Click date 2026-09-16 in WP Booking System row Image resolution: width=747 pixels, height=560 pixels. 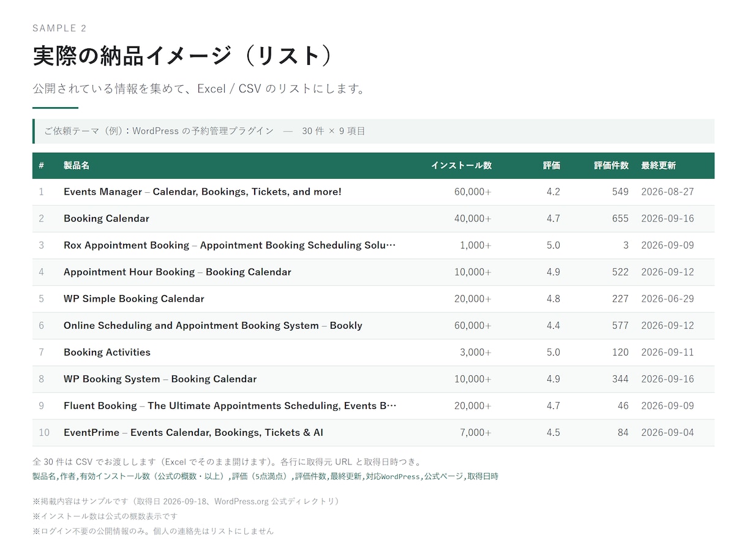667,379
